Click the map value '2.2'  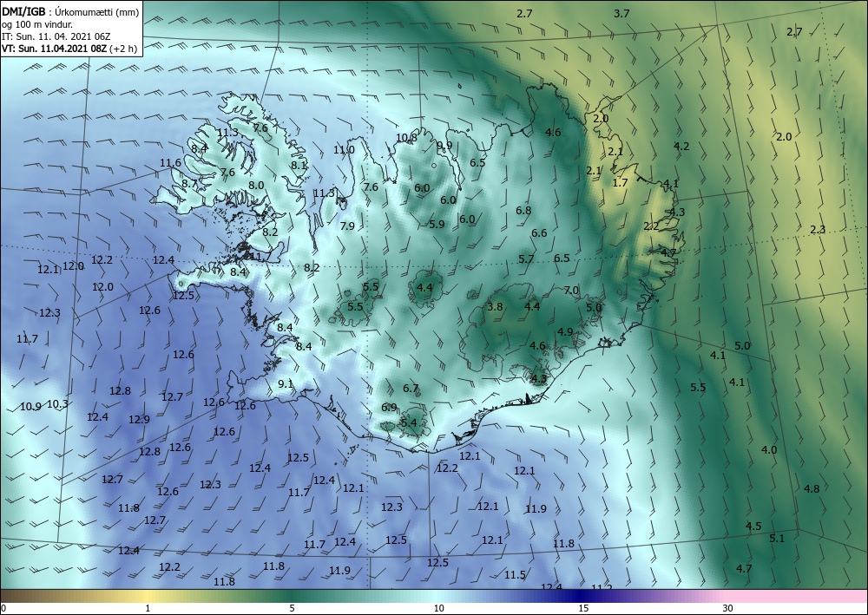[x=652, y=226]
